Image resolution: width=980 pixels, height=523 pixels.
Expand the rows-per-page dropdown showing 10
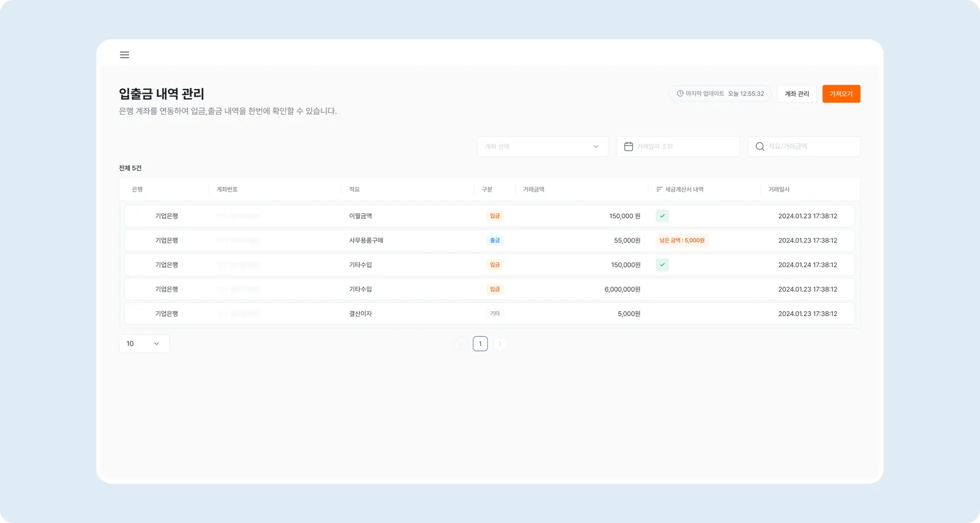(x=143, y=344)
